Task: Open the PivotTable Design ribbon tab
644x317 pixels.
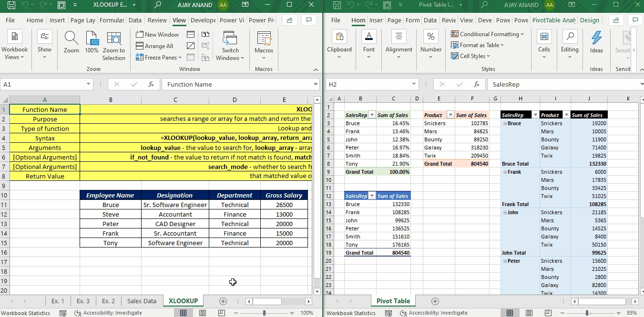Action: click(589, 20)
